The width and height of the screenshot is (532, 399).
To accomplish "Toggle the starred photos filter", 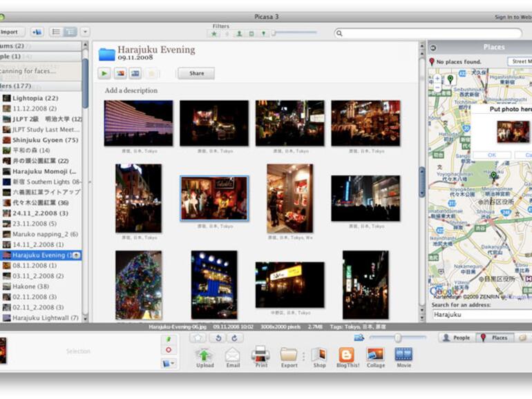I will coord(214,32).
